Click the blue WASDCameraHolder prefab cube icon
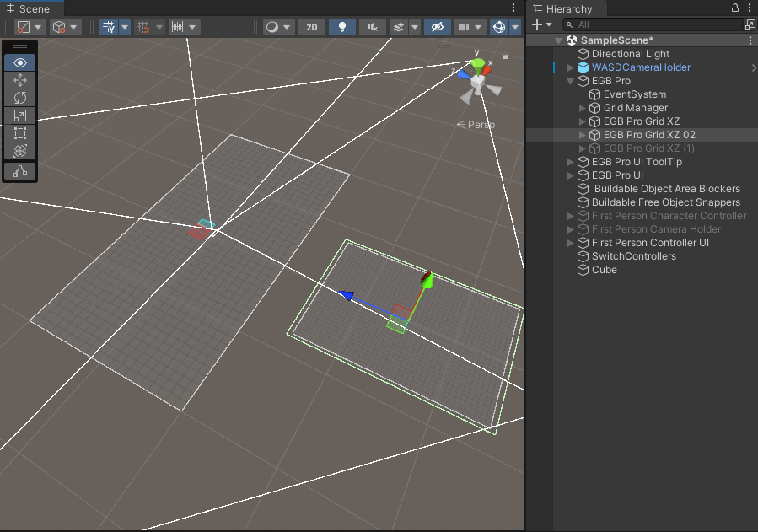The image size is (758, 532). pos(583,67)
